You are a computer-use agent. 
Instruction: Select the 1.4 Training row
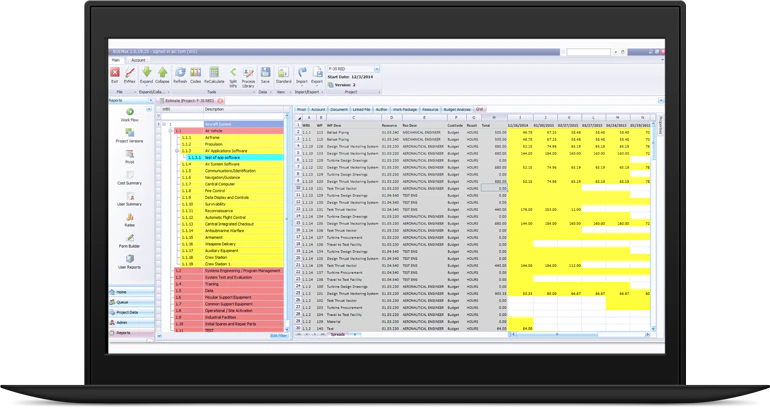click(229, 284)
